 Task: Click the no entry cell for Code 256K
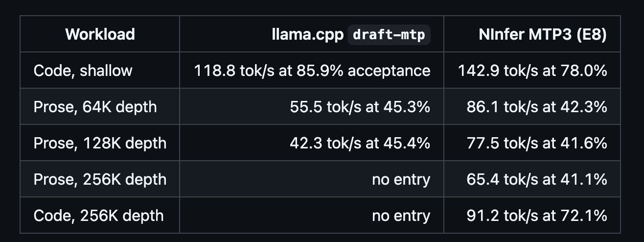click(x=312, y=215)
